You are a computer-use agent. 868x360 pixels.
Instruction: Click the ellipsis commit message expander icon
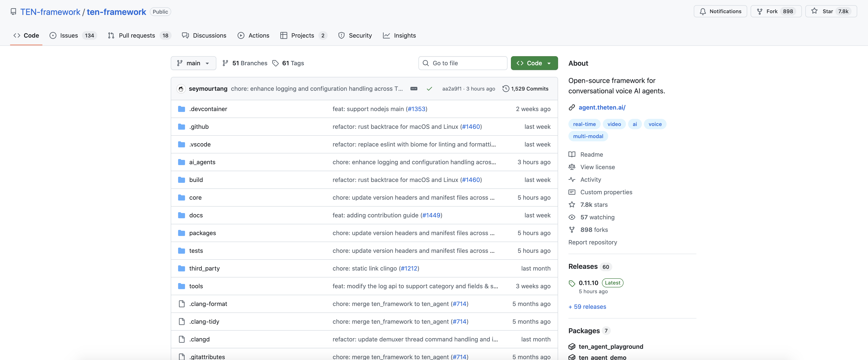(414, 89)
